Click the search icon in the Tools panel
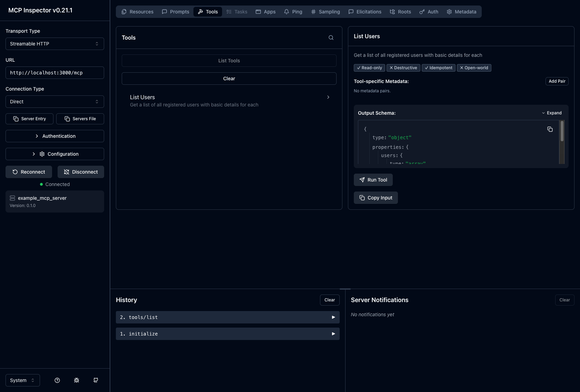This screenshot has height=392, width=580. (331, 37)
